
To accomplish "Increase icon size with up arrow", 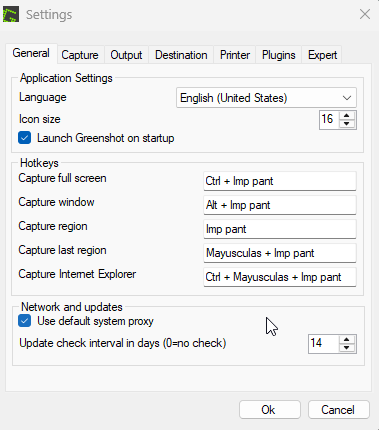I will 347,116.
